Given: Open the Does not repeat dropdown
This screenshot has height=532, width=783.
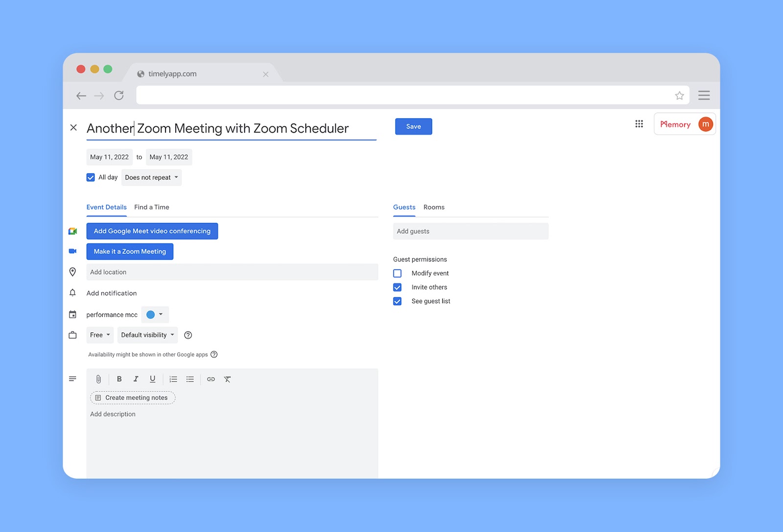Looking at the screenshot, I should (x=151, y=177).
